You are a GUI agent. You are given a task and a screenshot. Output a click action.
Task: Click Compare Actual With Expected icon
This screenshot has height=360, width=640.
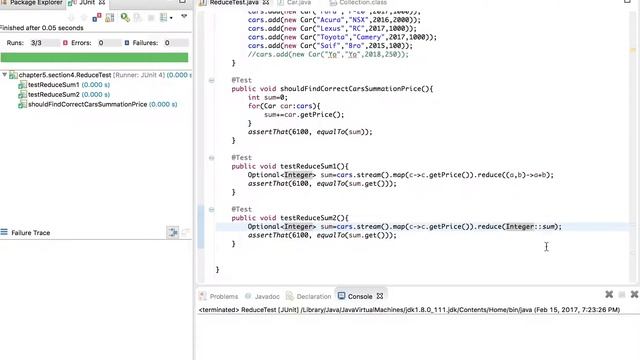coord(186,232)
